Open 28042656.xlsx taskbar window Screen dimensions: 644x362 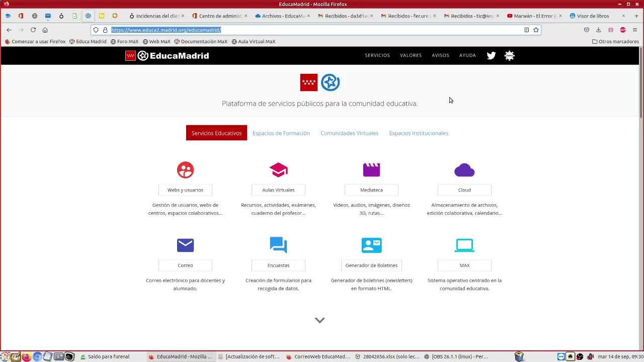point(387,356)
